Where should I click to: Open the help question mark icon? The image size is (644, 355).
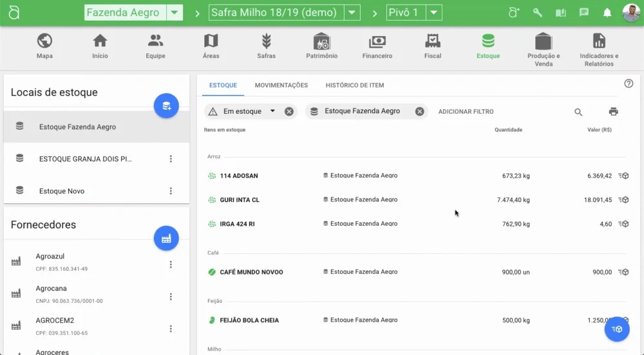pyautogui.click(x=629, y=84)
